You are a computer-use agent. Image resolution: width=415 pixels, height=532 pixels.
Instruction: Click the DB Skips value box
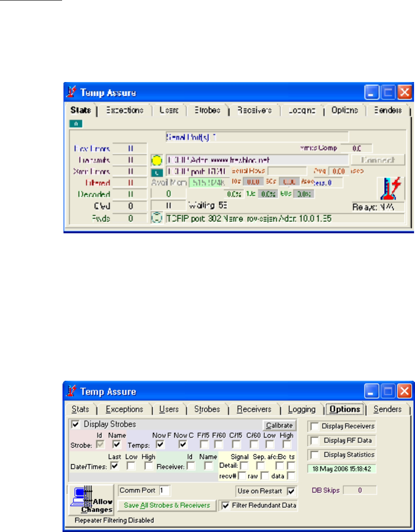point(360,490)
